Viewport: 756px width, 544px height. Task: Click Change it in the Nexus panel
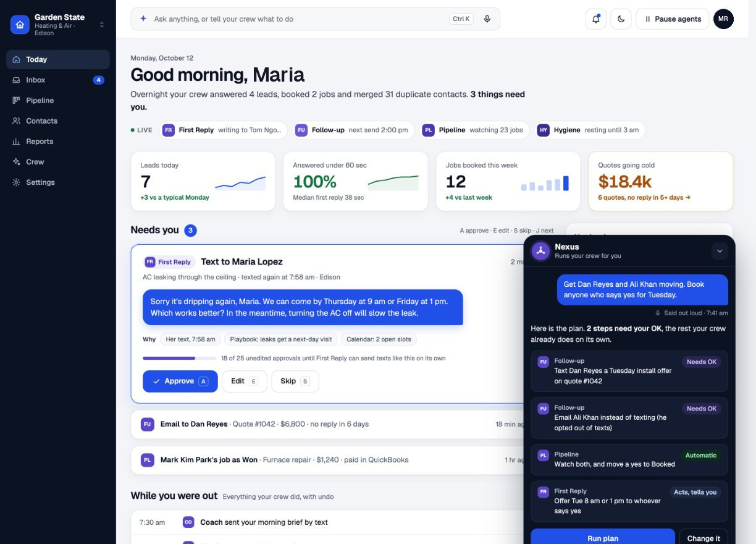pos(703,538)
